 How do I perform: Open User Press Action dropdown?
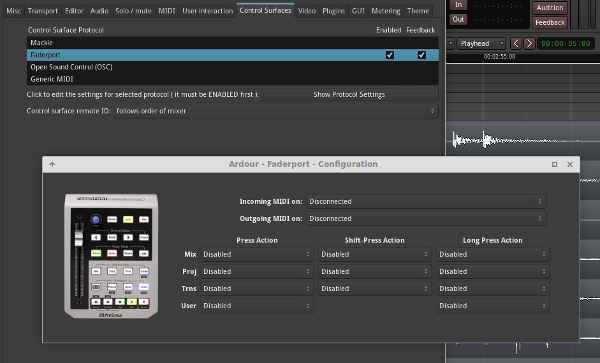tap(257, 306)
